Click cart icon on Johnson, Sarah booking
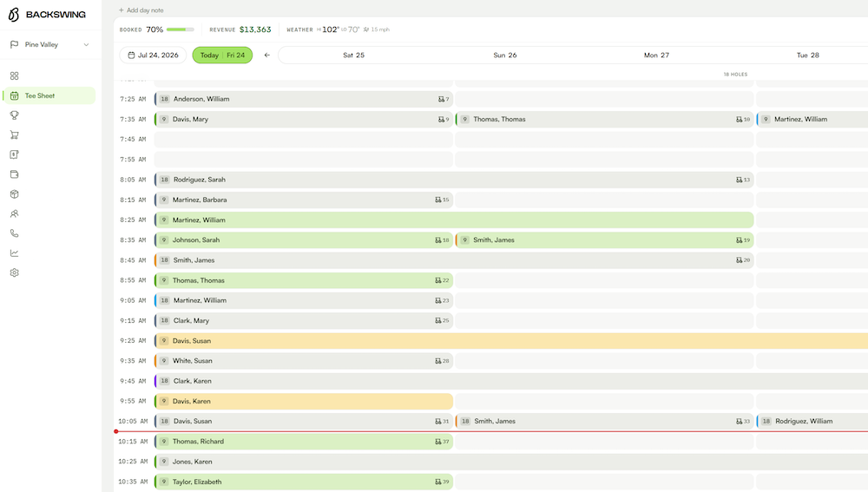868x492 pixels. click(x=438, y=240)
